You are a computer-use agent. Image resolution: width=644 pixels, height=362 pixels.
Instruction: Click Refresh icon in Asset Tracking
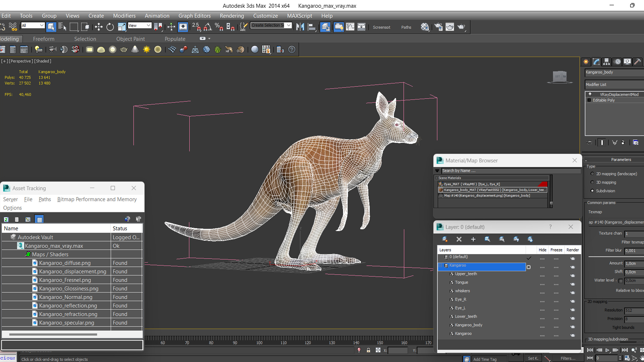click(6, 220)
